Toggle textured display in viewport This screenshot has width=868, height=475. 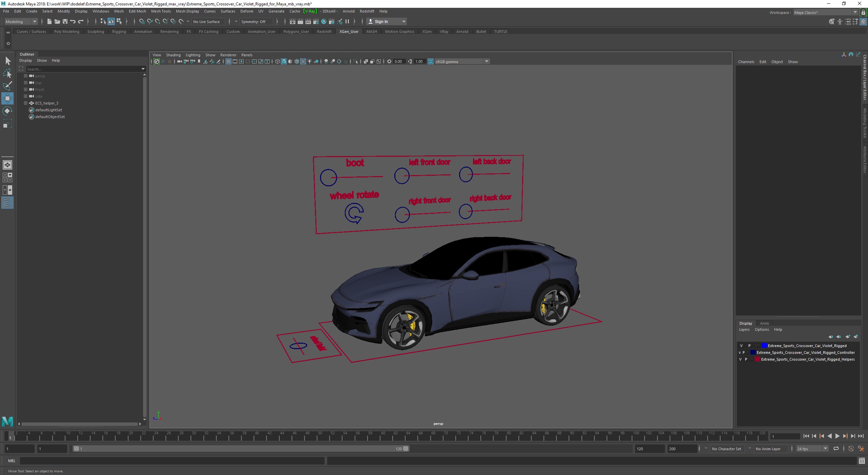pos(303,61)
